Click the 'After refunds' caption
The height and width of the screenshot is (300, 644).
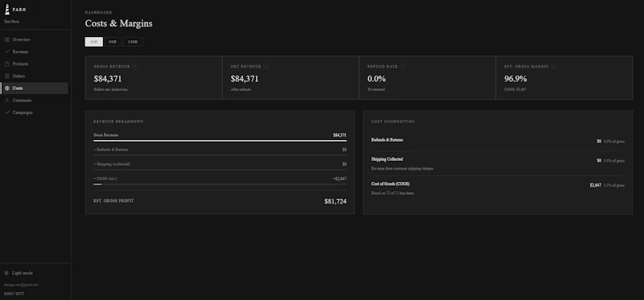point(241,89)
